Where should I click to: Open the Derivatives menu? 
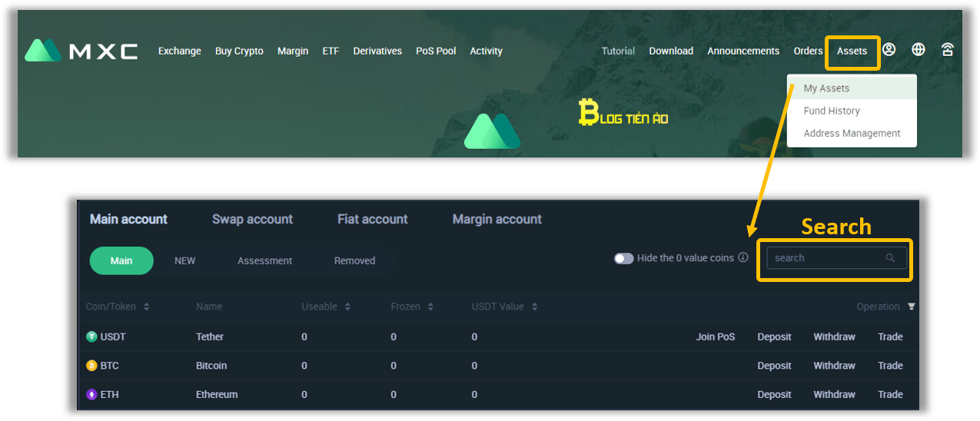pos(377,51)
